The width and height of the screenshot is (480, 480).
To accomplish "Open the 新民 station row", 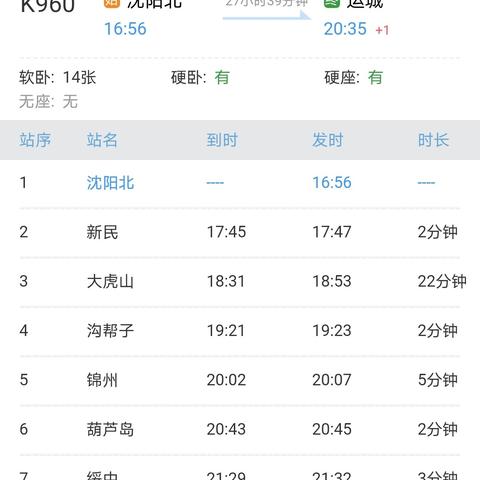I will coord(240,232).
